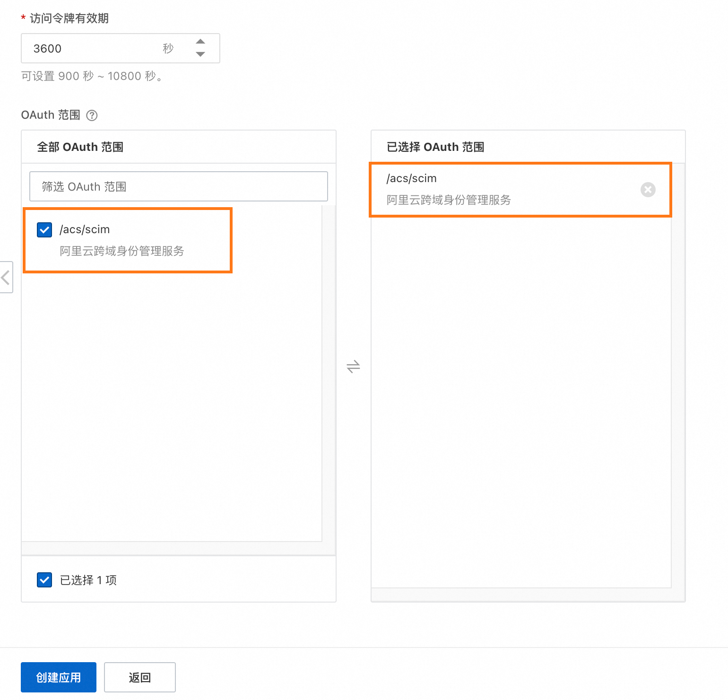Focus the 筛选 OAuth 范围 filter field
728x700 pixels.
(x=179, y=186)
